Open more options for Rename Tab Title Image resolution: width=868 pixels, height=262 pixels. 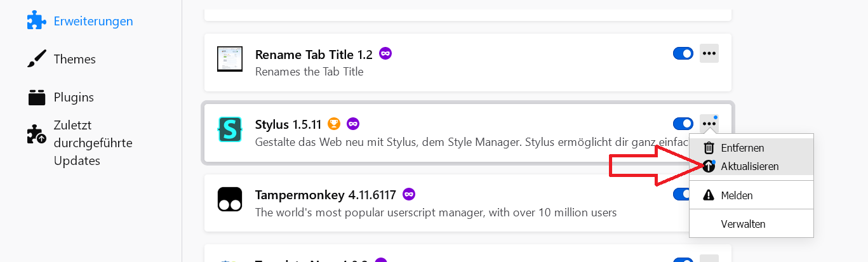(709, 53)
